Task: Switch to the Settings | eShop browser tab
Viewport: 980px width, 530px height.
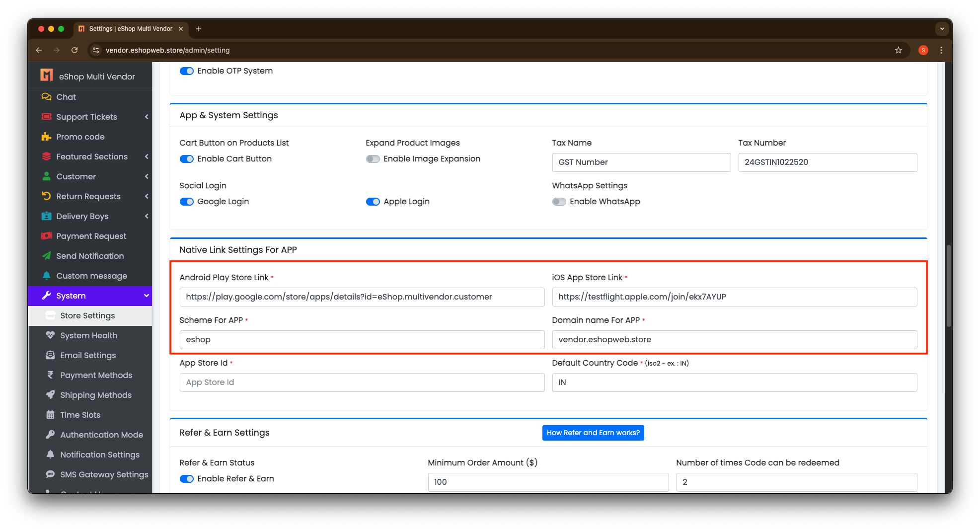Action: [131, 29]
